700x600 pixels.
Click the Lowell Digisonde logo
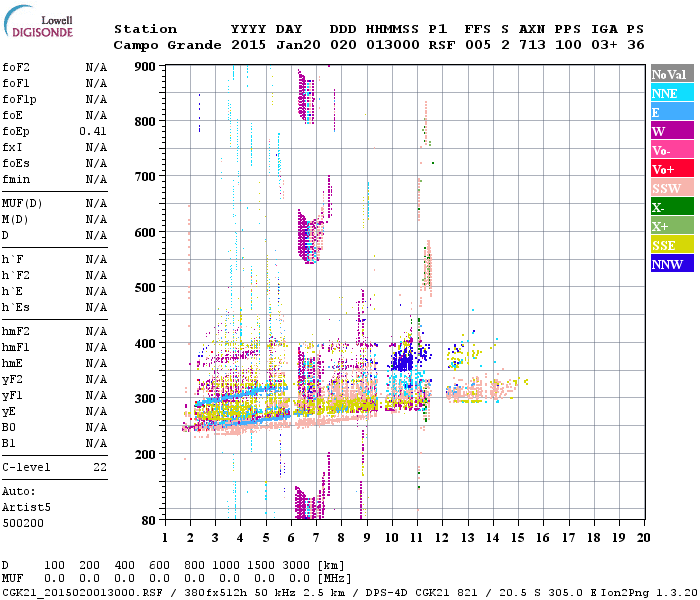pyautogui.click(x=38, y=21)
